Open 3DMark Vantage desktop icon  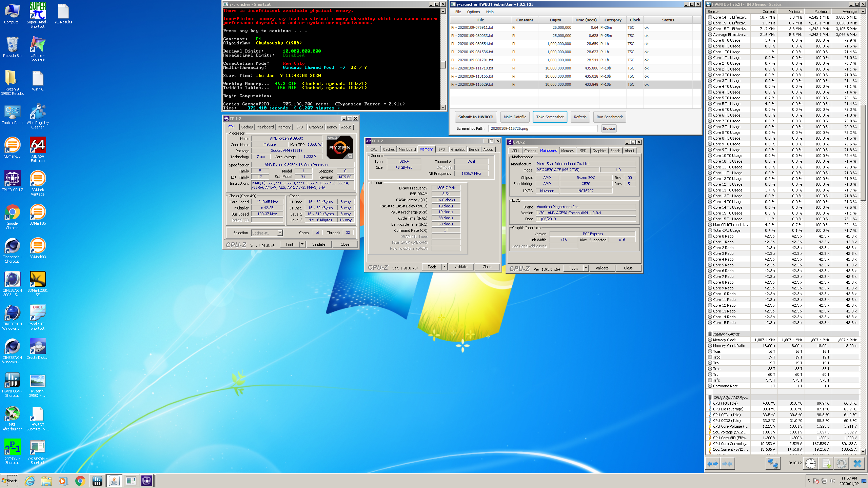coord(38,183)
